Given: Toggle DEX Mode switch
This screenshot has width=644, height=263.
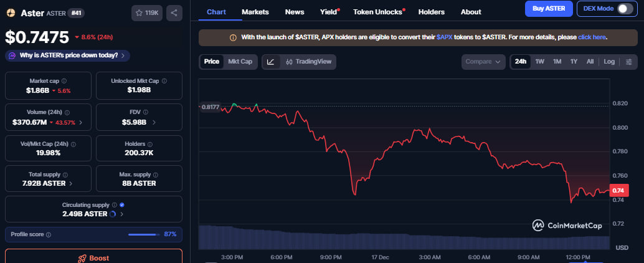Looking at the screenshot, I should tap(625, 9).
